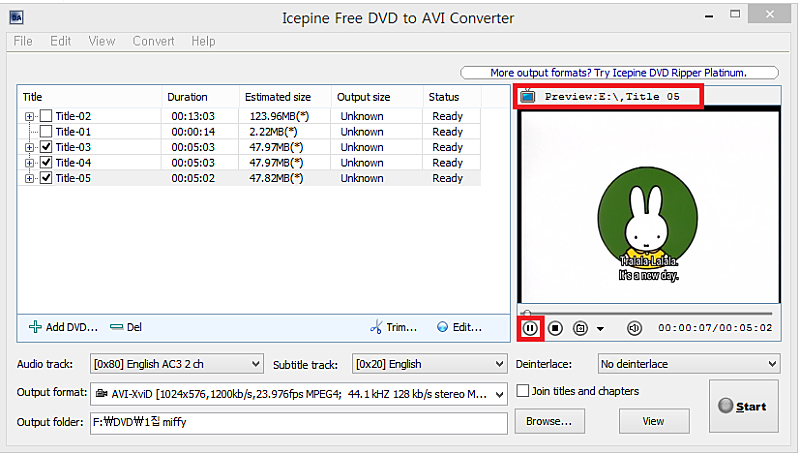Delete the selected title with Del
This screenshot has width=800, height=454.
point(126,327)
